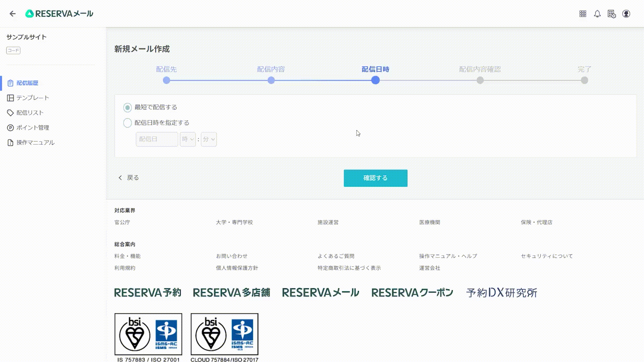Click the RESERVAメール footer logo

[321, 293]
